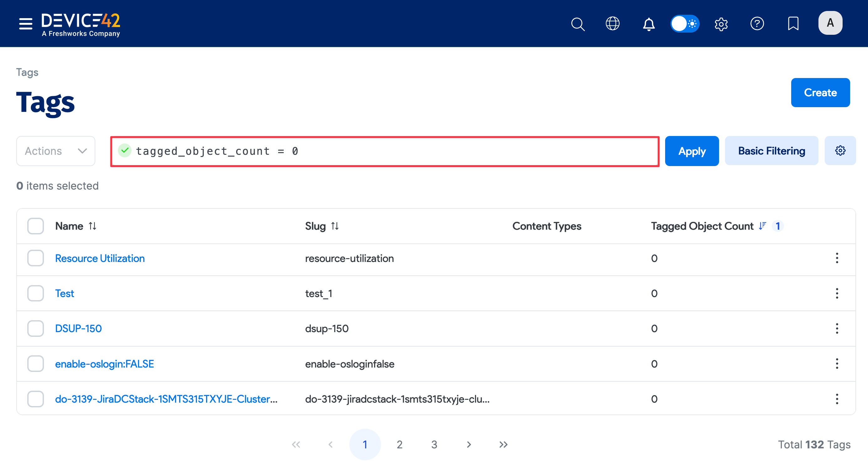Viewport: 868px width, 475px height.
Task: Open the hamburger navigation menu
Action: tap(25, 23)
